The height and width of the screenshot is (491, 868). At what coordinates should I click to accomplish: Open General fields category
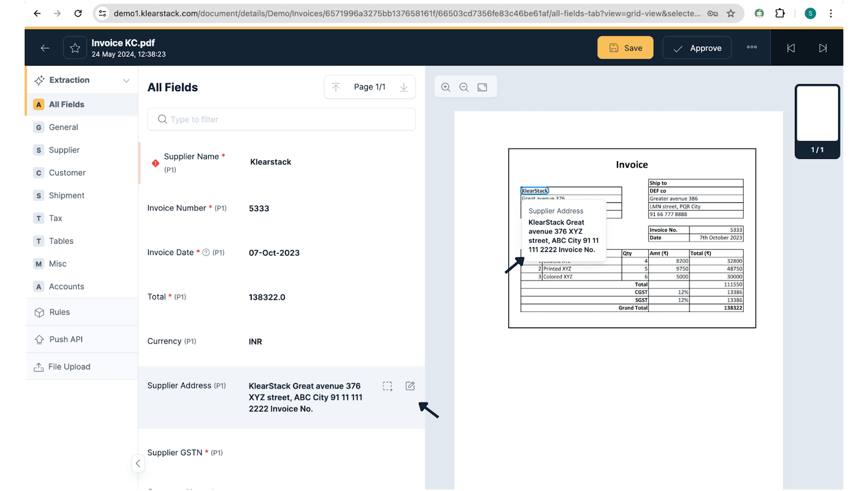tap(82, 127)
